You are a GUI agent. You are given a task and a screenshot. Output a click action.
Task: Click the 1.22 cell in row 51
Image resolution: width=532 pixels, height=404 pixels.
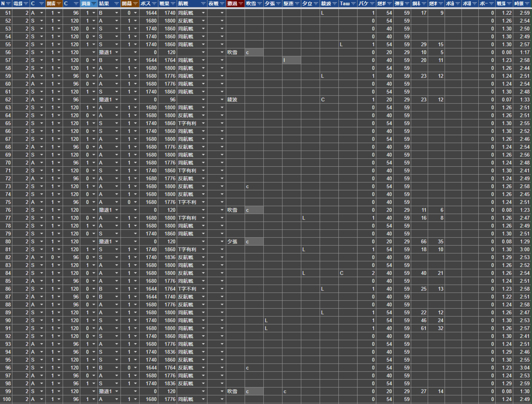click(x=504, y=13)
